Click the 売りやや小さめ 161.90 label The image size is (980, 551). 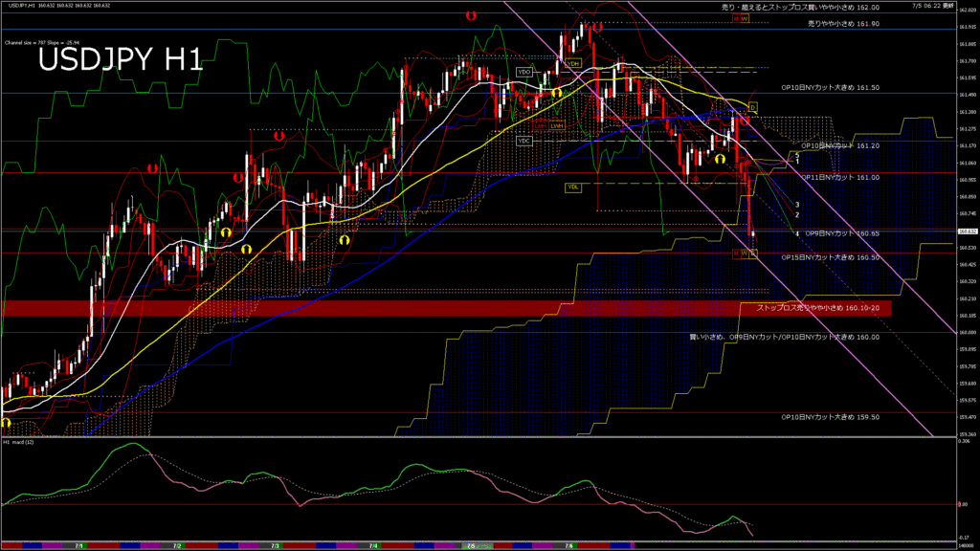click(843, 22)
